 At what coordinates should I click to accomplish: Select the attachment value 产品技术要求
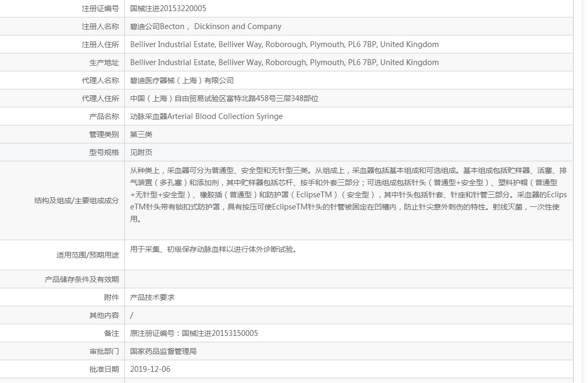coord(152,297)
